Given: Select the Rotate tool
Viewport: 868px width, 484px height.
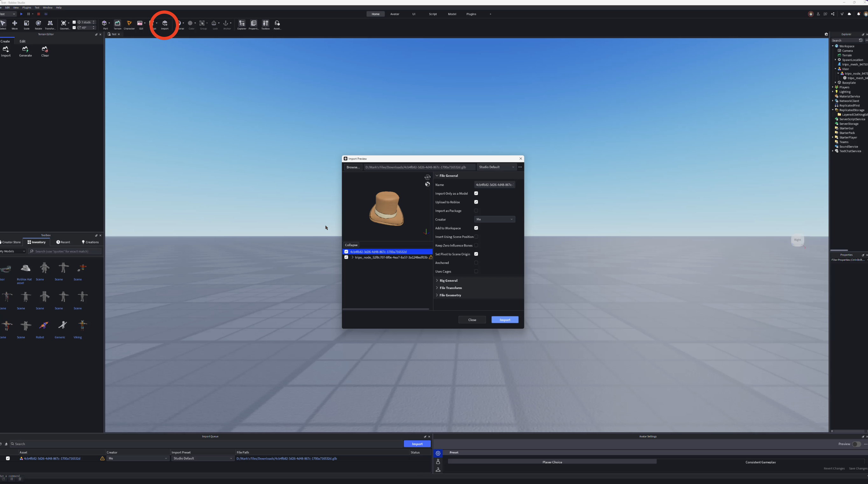Looking at the screenshot, I should pos(38,24).
